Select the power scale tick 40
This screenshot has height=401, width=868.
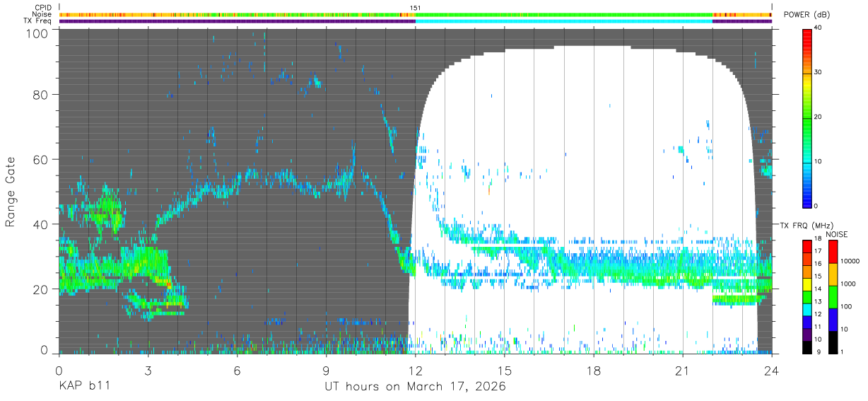(x=819, y=28)
